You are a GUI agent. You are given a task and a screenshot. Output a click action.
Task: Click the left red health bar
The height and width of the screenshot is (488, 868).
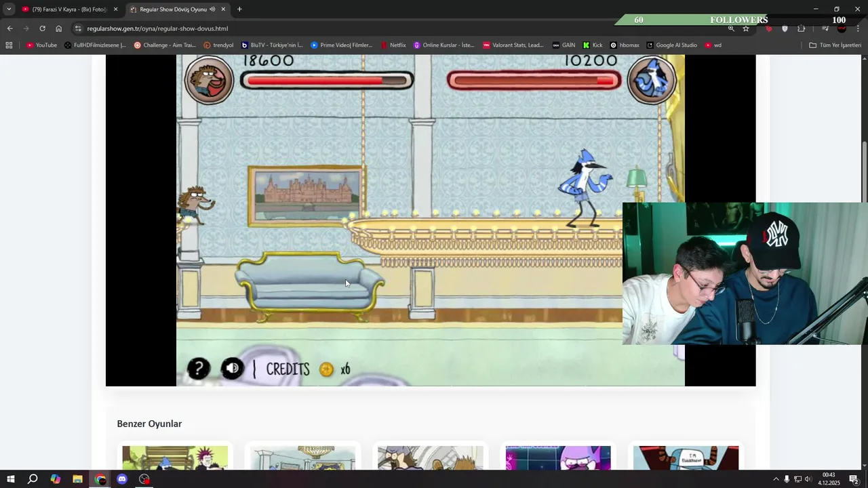[x=326, y=81]
